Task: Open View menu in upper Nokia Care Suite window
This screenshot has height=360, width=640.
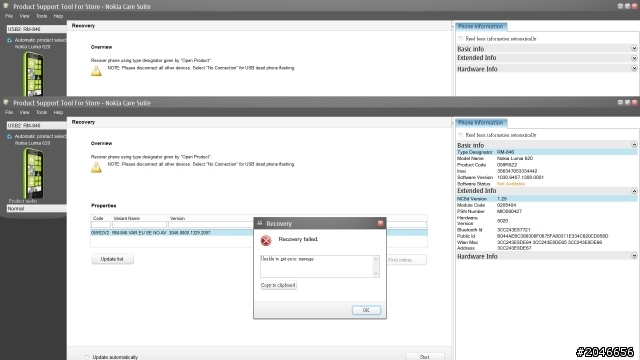Action: point(24,16)
